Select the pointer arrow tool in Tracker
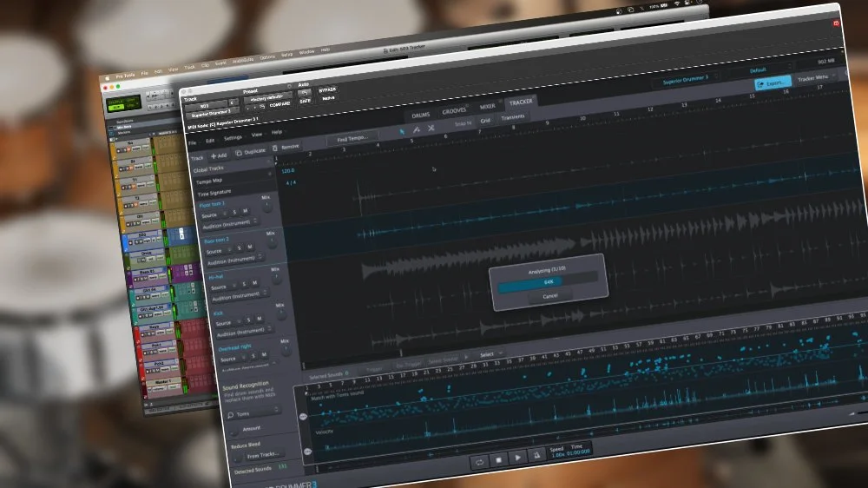 402,132
